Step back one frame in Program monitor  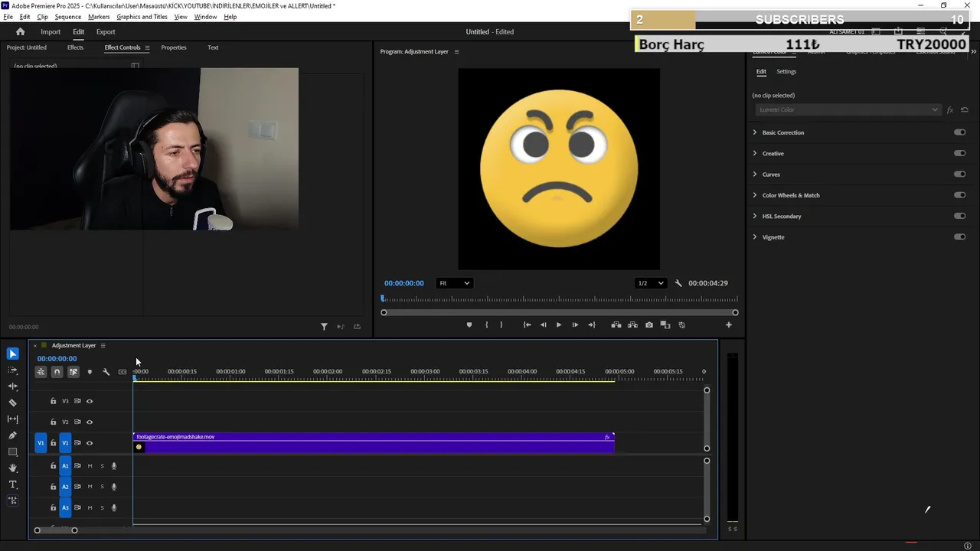click(x=543, y=325)
